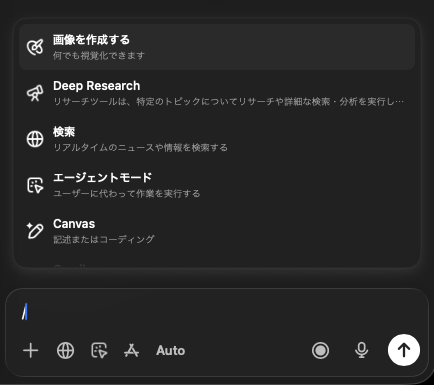Click into the message input field
The height and width of the screenshot is (385, 434).
[x=217, y=312]
